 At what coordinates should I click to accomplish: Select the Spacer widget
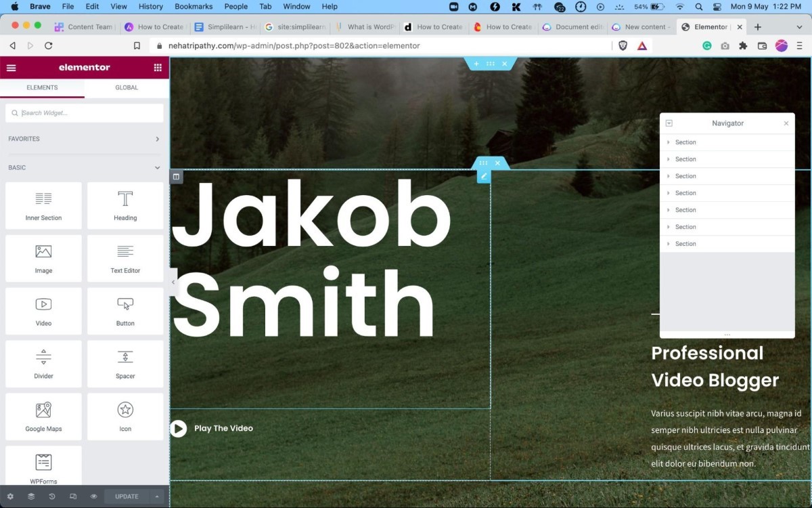[125, 364]
